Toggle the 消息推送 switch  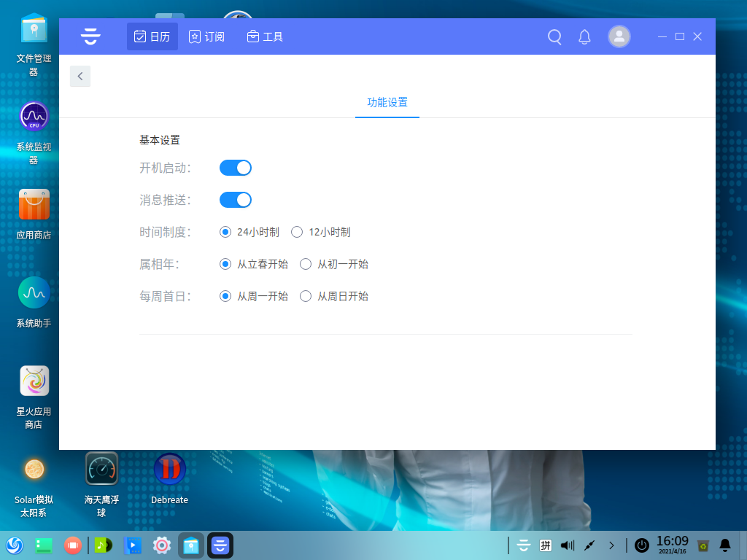(236, 200)
